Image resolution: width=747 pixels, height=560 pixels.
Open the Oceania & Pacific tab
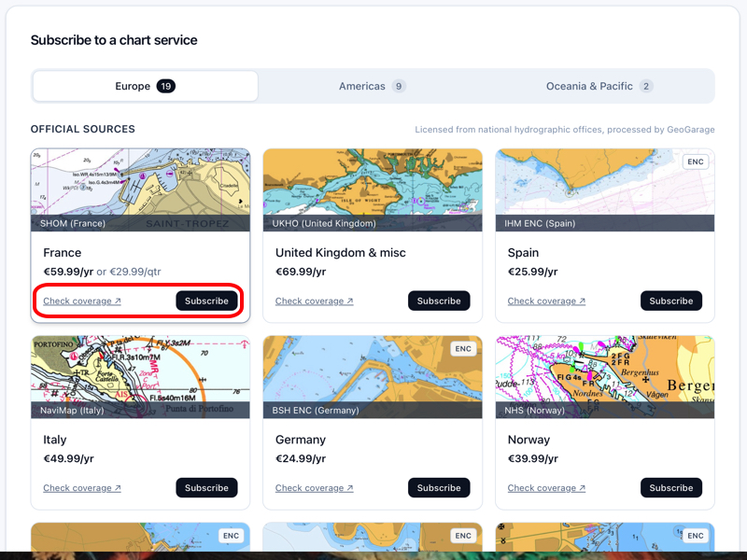pos(599,86)
